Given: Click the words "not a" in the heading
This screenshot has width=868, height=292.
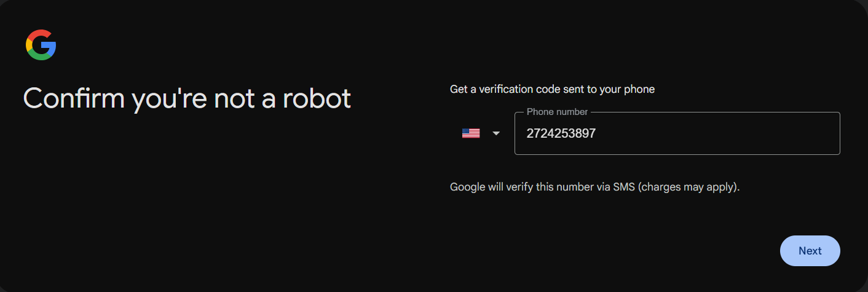Looking at the screenshot, I should click(x=244, y=98).
